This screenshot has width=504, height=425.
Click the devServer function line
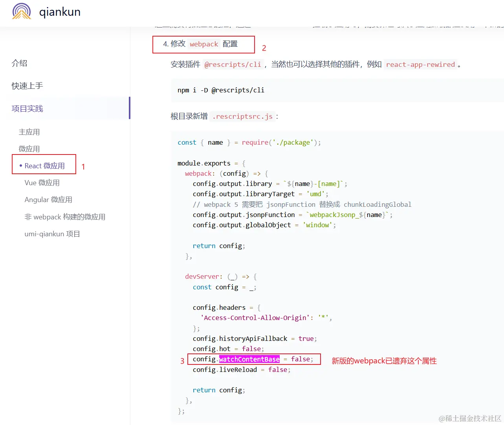[x=221, y=276]
